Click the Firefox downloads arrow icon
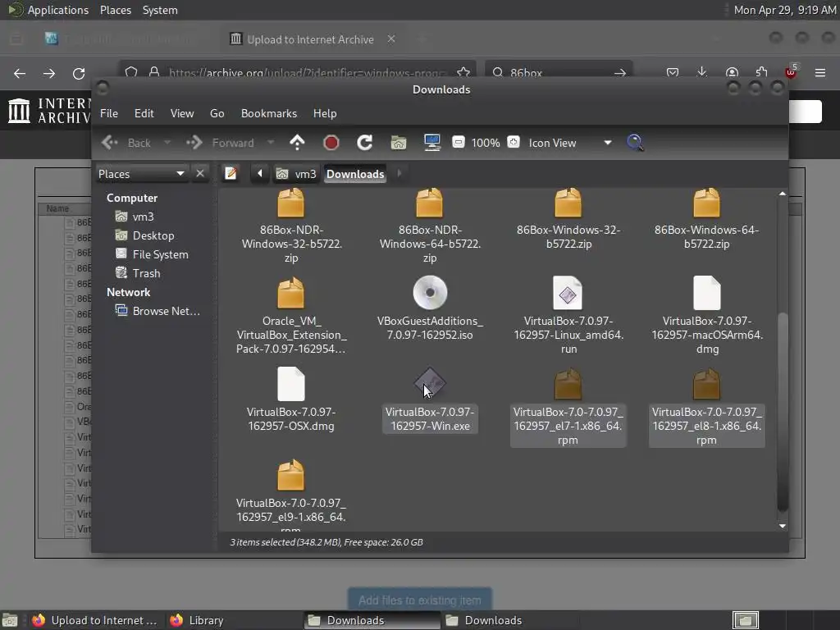Viewport: 840px width, 630px height. pyautogui.click(x=702, y=73)
